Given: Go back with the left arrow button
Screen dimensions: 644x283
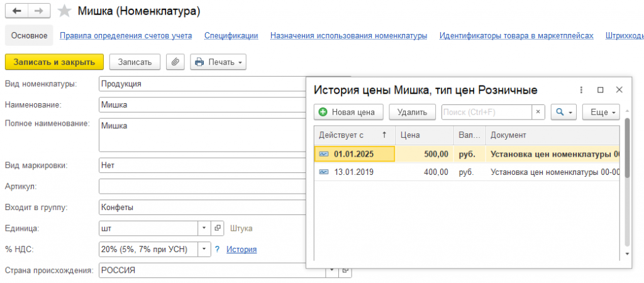Looking at the screenshot, I should click(16, 11).
